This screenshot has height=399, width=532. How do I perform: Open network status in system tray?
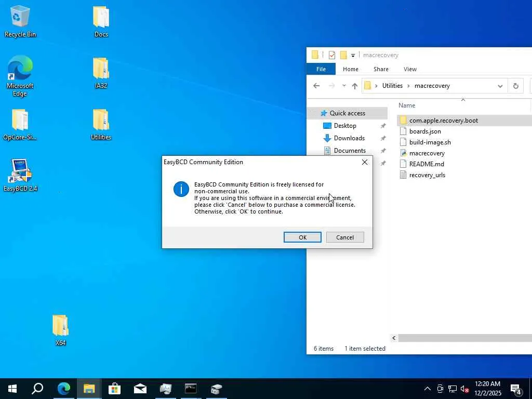453,389
